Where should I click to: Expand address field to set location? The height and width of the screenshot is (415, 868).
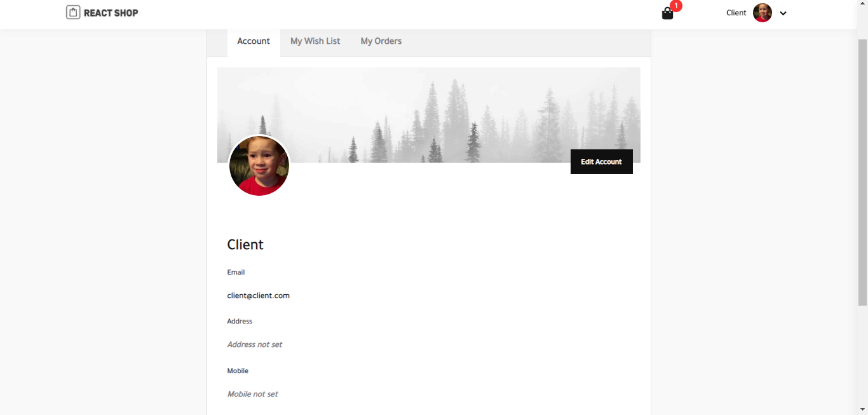click(254, 344)
